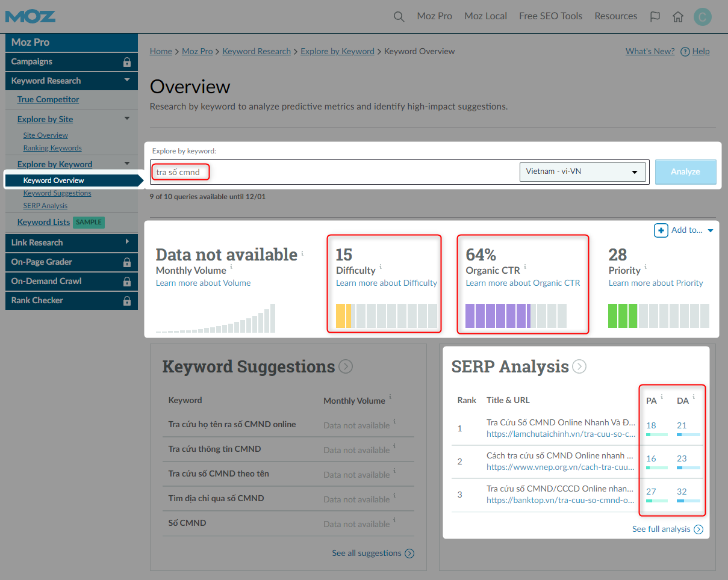Click the info icon beside PA column
The width and height of the screenshot is (728, 580).
point(662,396)
